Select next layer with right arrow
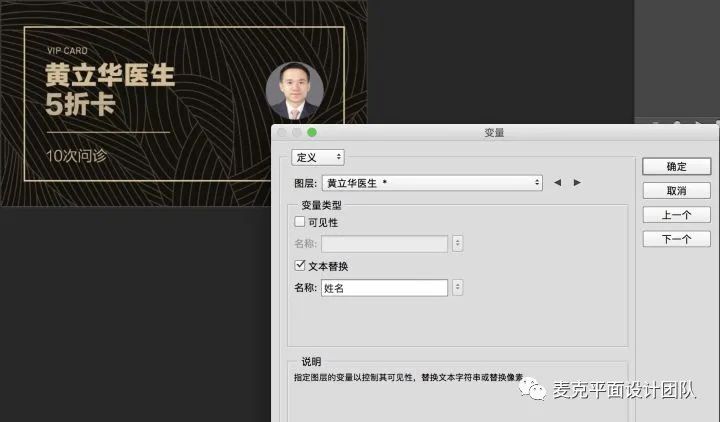The image size is (720, 422). pos(577,183)
